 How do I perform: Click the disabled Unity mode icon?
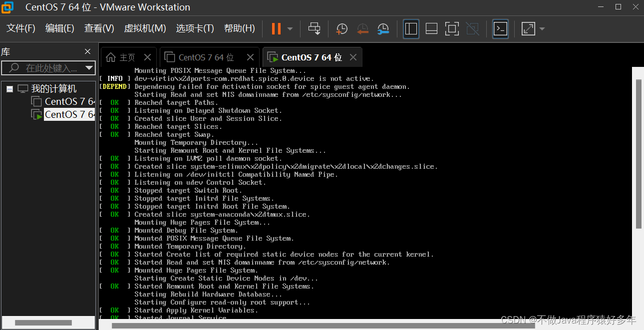[x=472, y=28]
